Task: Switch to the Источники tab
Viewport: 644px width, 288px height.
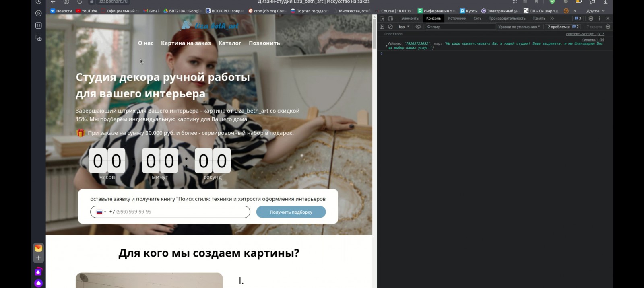Action: pos(457,19)
